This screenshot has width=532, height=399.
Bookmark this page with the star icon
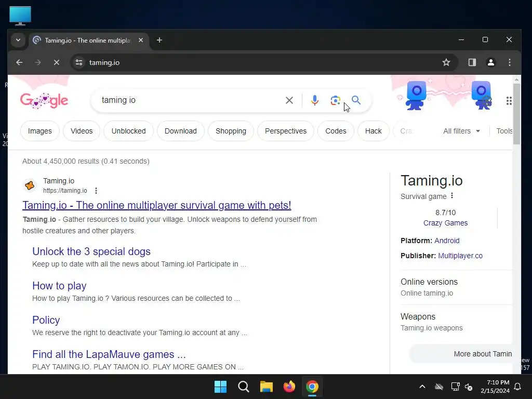point(446,62)
